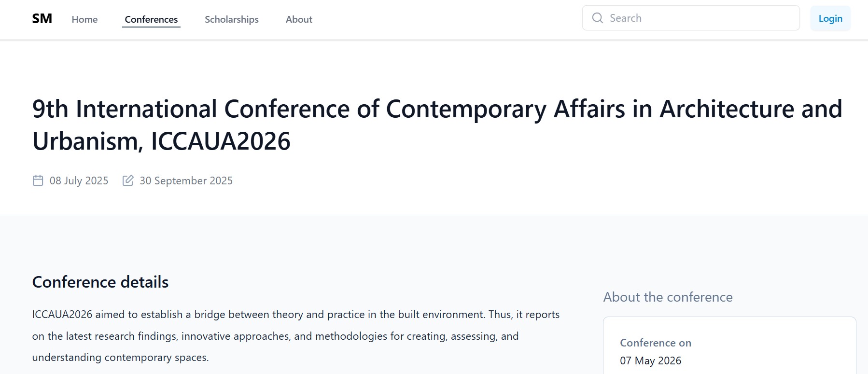
Task: Navigate to the About page
Action: 299,19
